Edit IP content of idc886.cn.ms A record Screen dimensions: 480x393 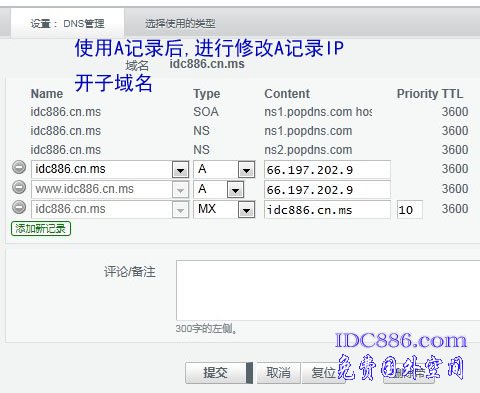point(327,170)
